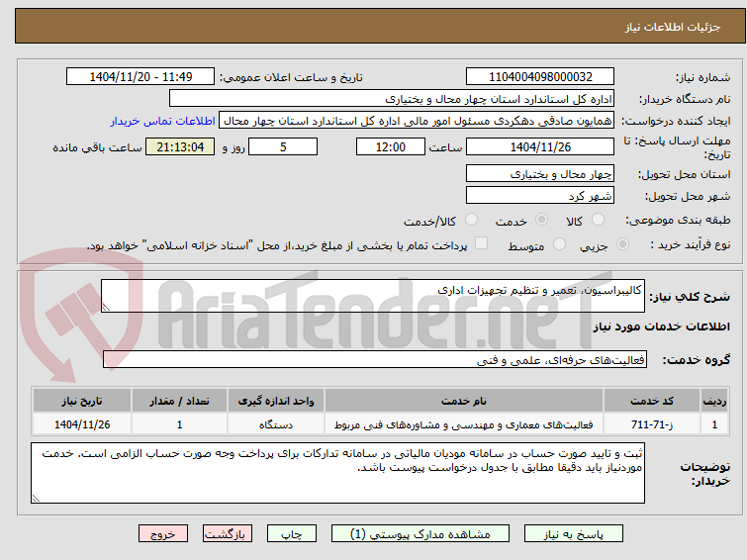Image resolution: width=747 pixels, height=560 pixels.
Task: Click the deadline date 1404/11/26 field
Action: 540,146
